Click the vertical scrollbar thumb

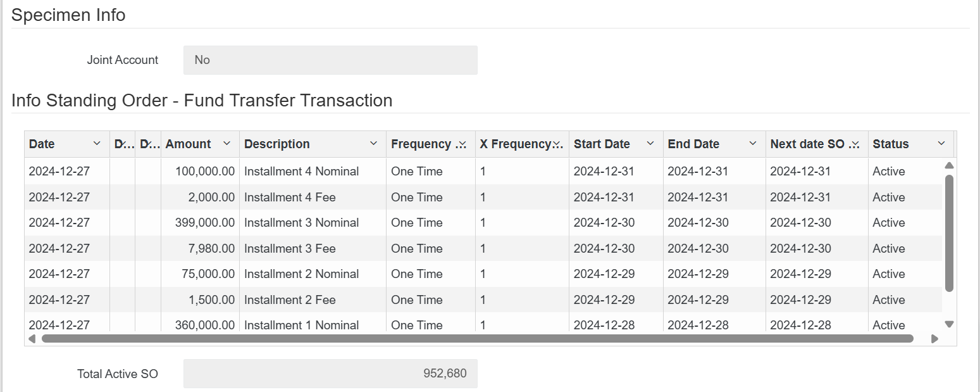point(949,233)
